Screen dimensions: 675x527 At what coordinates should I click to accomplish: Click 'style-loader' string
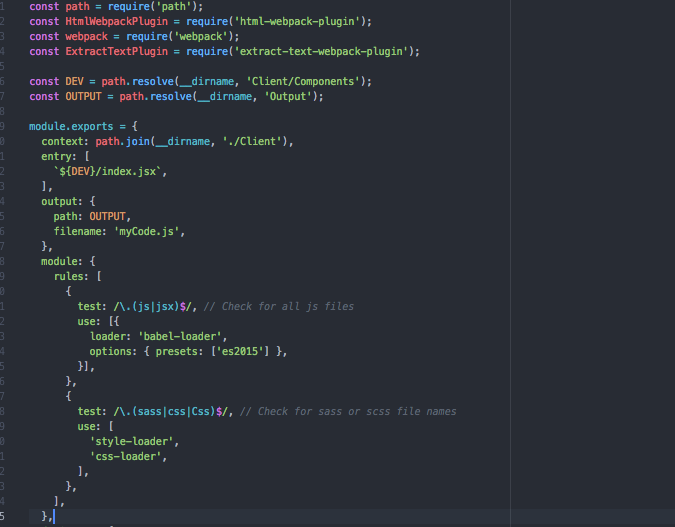(x=131, y=441)
